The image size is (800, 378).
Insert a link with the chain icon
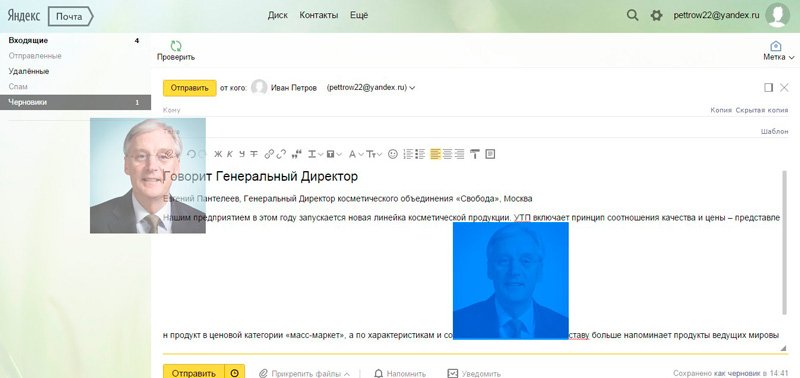269,154
